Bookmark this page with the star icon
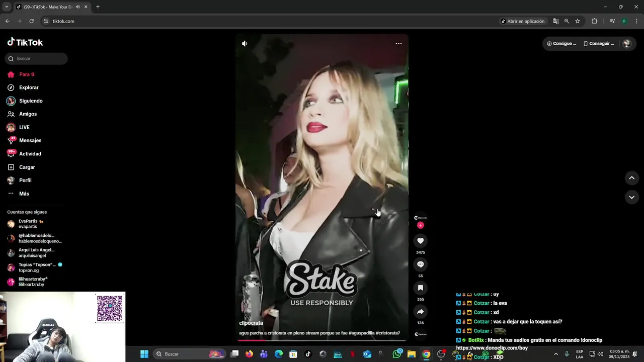This screenshot has width=644, height=362. (578, 21)
